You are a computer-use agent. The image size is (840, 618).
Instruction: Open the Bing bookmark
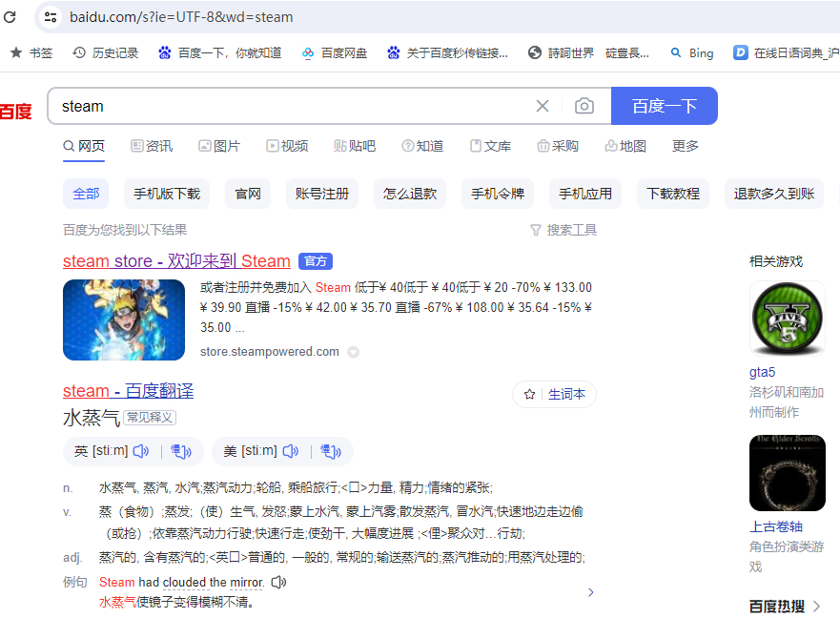[692, 53]
